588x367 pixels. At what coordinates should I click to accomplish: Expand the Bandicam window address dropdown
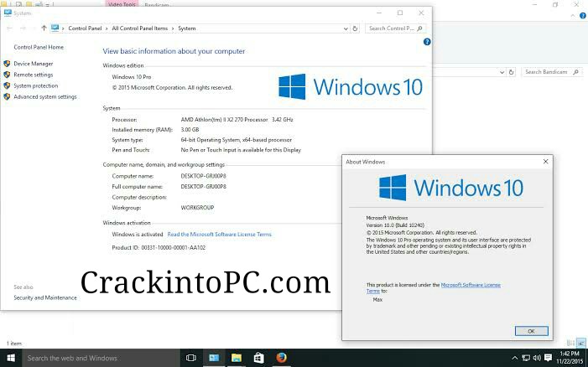pos(502,72)
